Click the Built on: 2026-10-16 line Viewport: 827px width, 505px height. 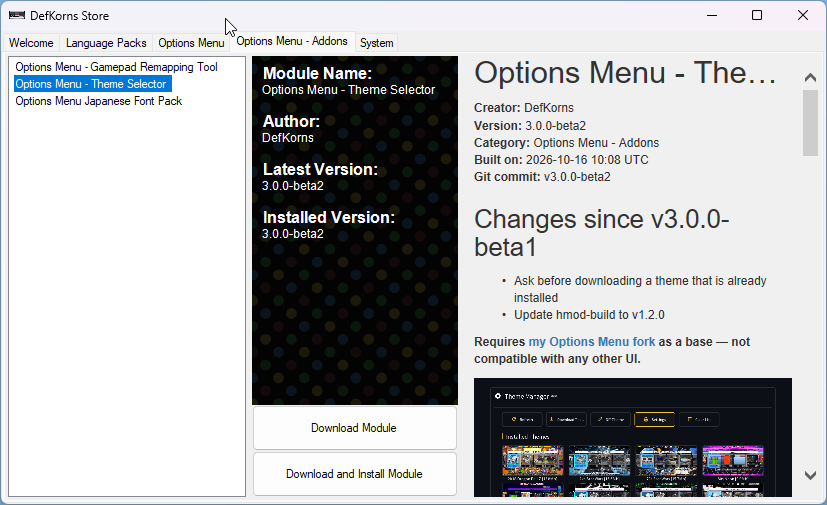tap(561, 160)
